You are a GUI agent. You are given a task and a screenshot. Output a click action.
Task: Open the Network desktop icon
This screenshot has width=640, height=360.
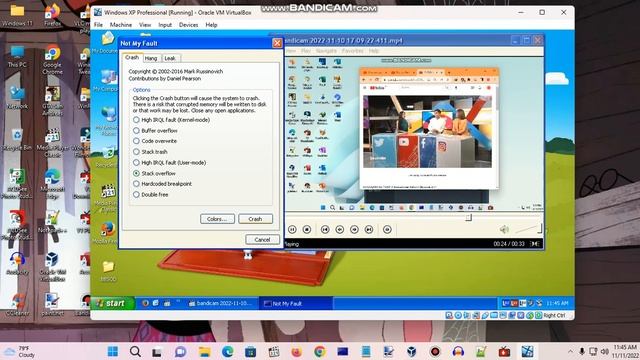(x=17, y=98)
